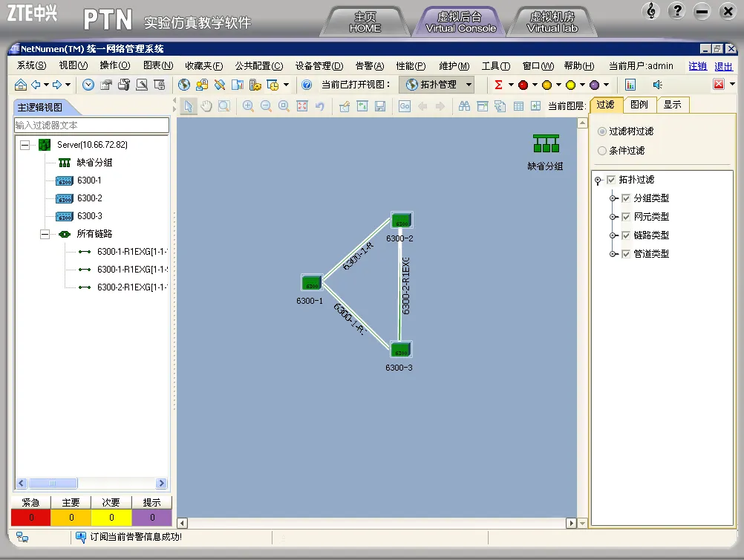Image resolution: width=744 pixels, height=560 pixels.
Task: Select the hand pan tool
Action: [x=206, y=105]
